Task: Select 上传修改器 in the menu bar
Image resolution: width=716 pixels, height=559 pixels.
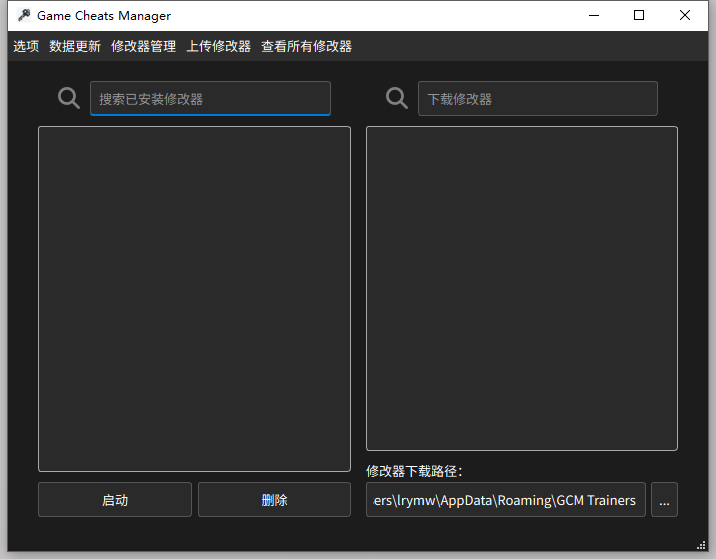Action: pyautogui.click(x=218, y=46)
